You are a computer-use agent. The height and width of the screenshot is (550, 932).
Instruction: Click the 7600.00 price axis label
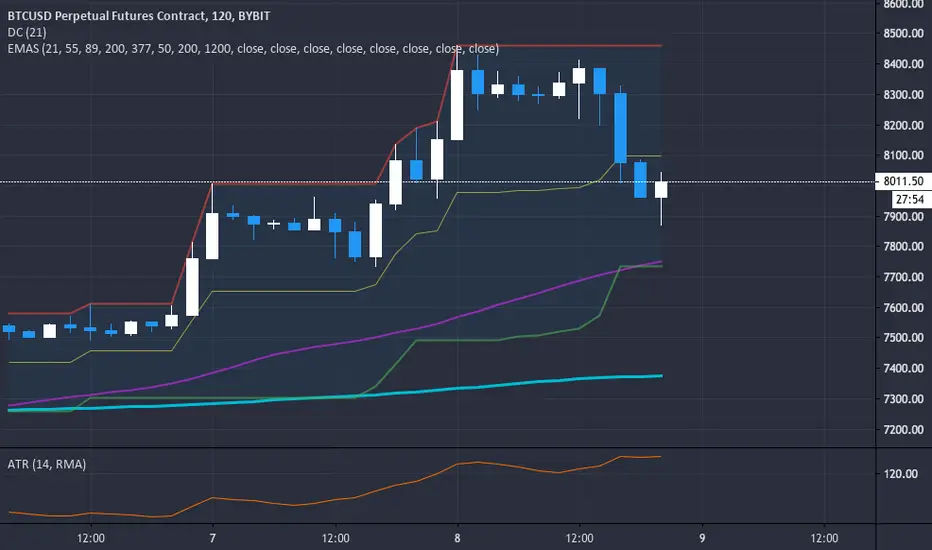(x=903, y=307)
